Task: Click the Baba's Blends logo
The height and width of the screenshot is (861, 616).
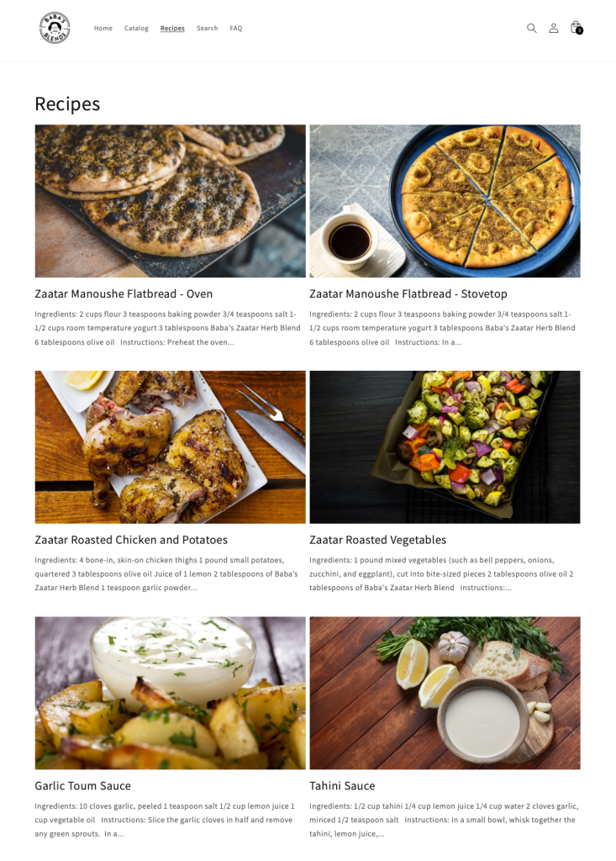Action: pos(55,28)
